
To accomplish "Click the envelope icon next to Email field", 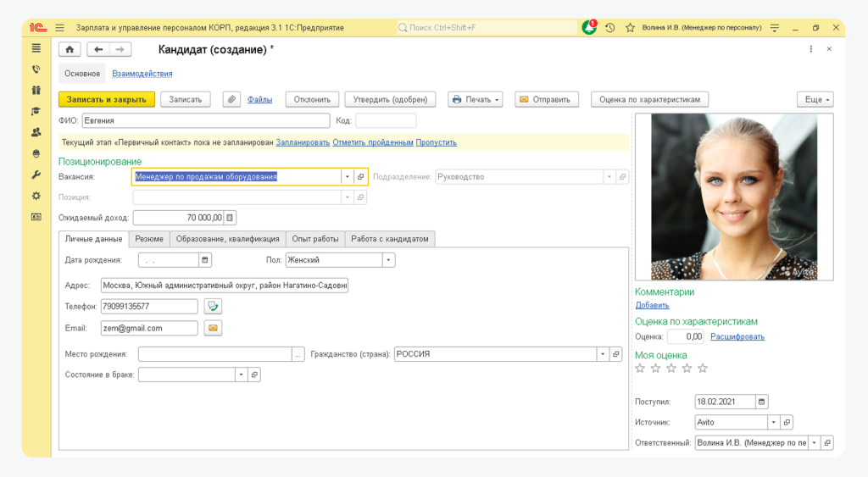I will [213, 328].
